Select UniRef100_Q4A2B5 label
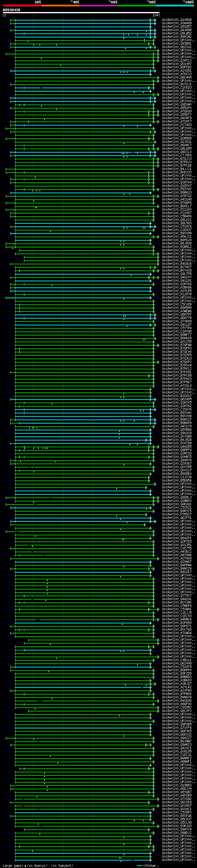The width and height of the screenshot is (197, 868). tap(177, 446)
